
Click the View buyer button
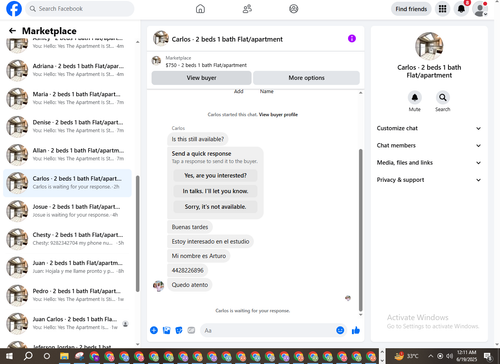point(201,78)
